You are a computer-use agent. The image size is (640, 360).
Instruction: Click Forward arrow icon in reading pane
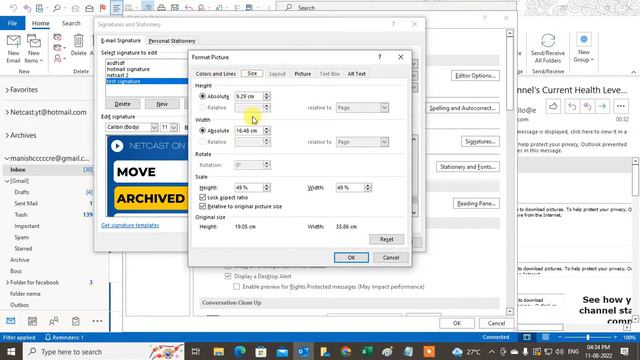click(602, 107)
